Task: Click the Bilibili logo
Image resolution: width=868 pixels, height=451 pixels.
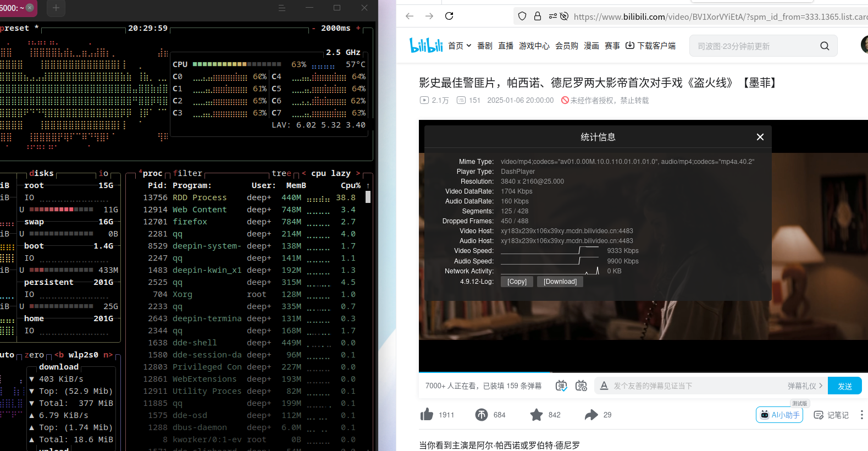Action: coord(426,45)
